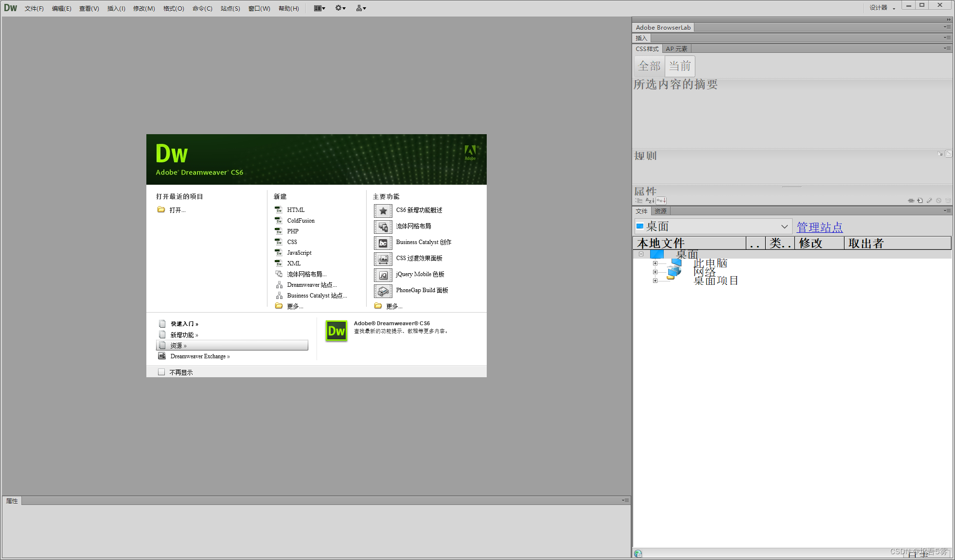Click the Dreamweaver Exchange link

200,356
